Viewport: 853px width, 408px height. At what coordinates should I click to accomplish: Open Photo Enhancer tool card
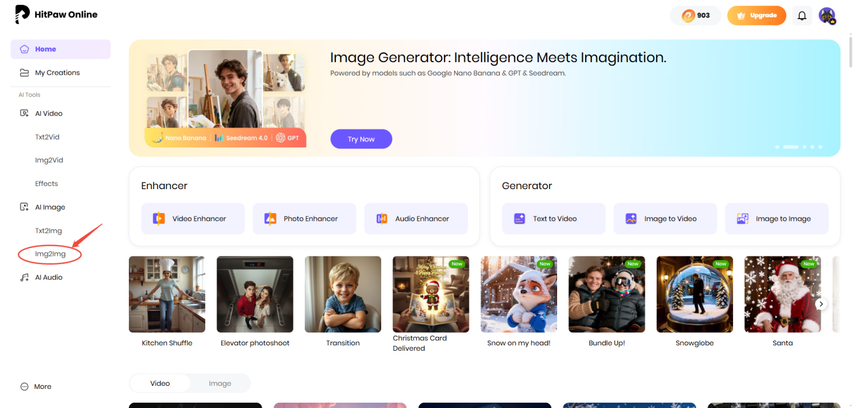pos(305,219)
